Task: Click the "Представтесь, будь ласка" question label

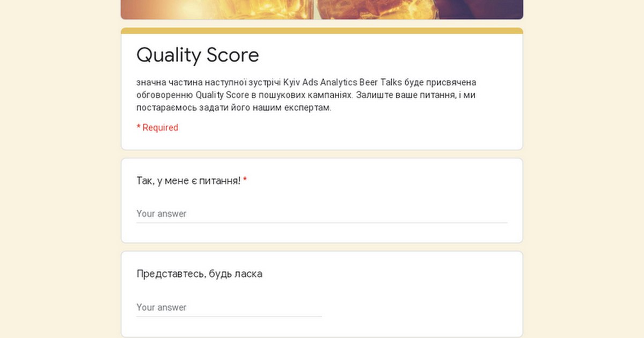Action: (199, 274)
